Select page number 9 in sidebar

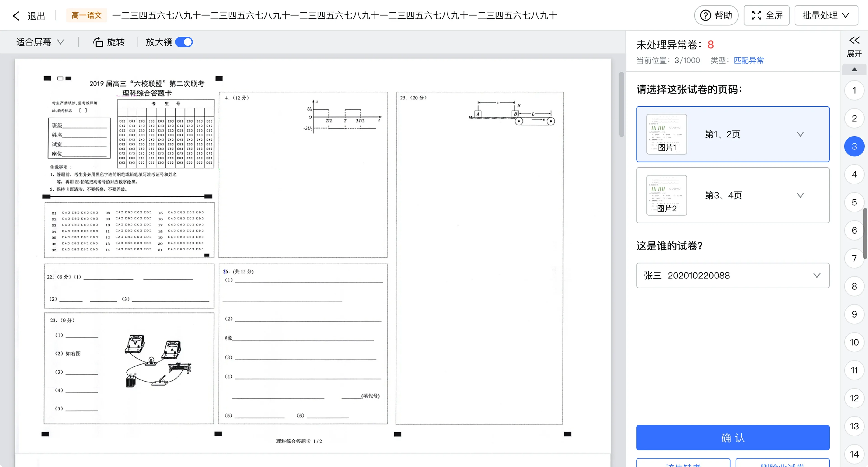coord(854,314)
